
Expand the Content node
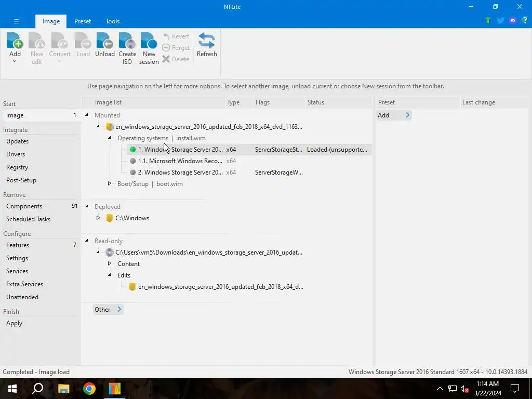click(109, 263)
